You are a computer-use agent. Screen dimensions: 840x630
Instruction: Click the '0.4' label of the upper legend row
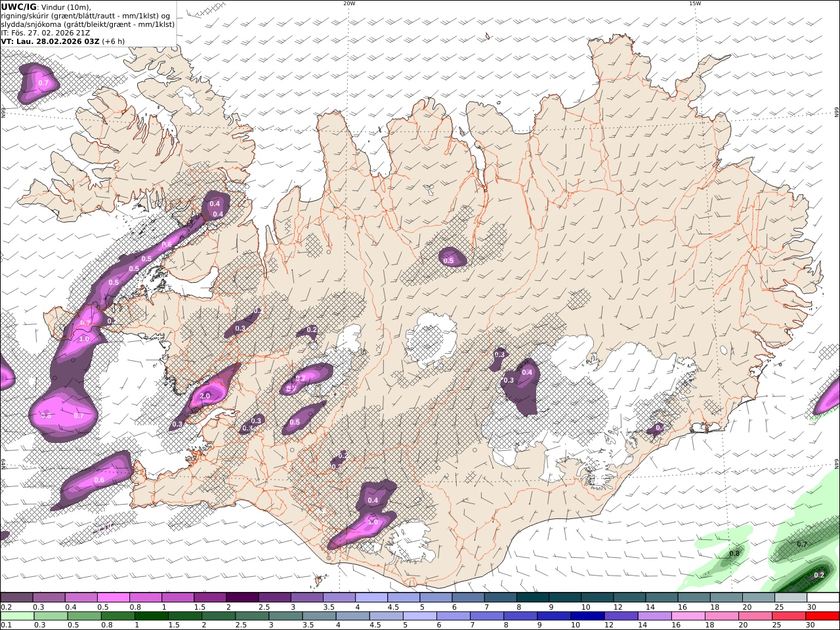70,607
